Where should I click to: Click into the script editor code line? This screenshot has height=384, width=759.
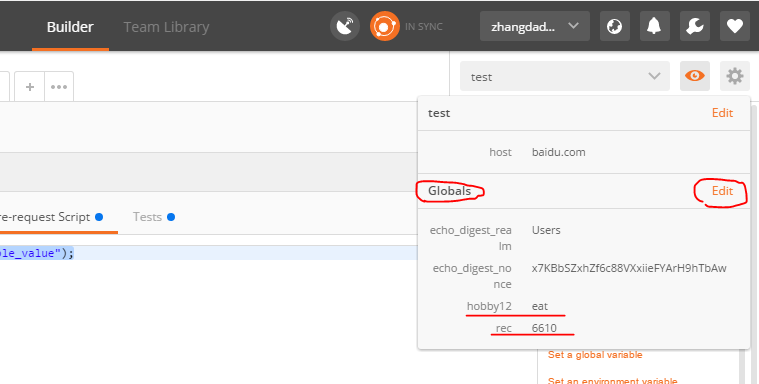209,253
